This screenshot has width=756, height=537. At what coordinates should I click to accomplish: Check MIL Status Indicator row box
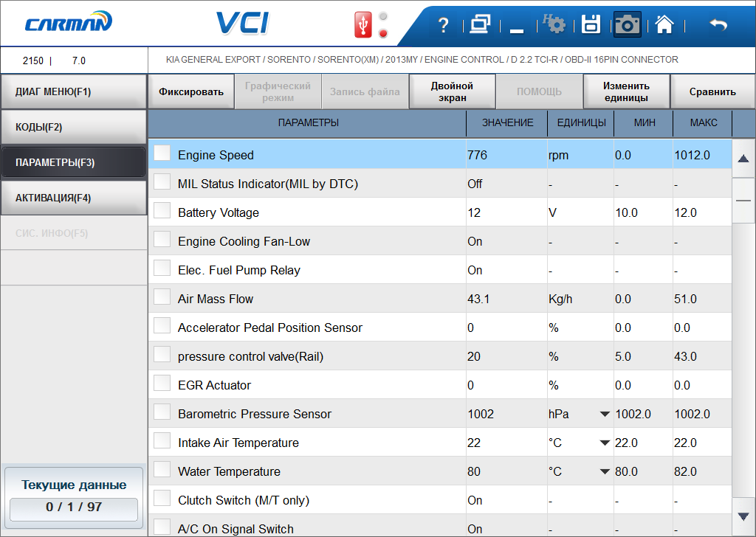pyautogui.click(x=162, y=182)
